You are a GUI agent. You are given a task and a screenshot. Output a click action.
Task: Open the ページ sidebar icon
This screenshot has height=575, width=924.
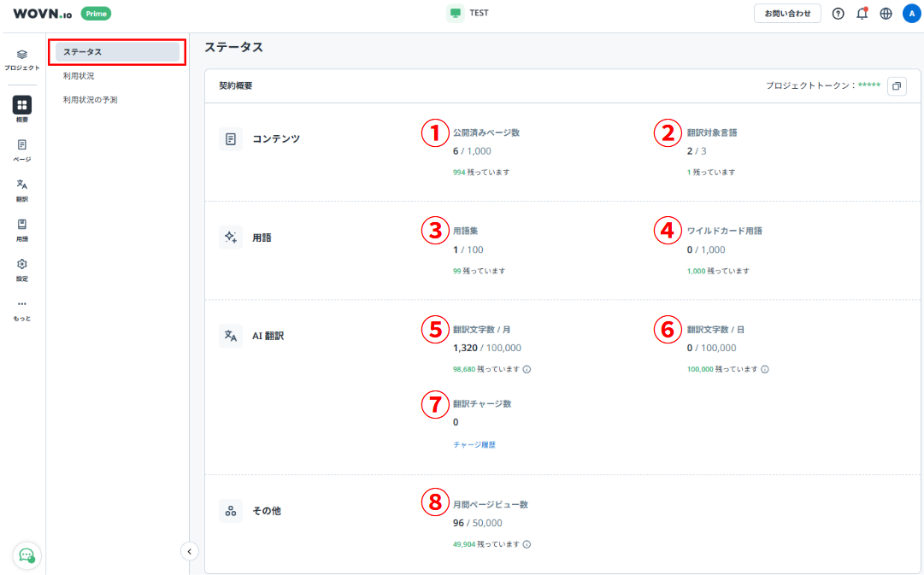pos(22,145)
